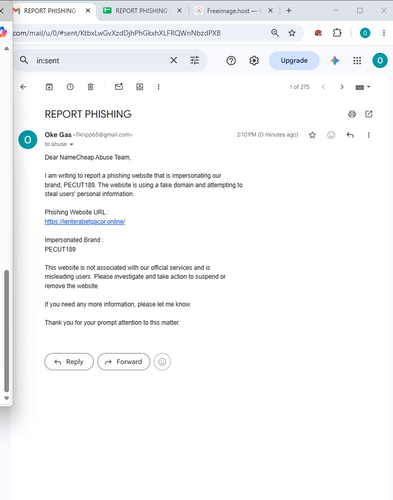The image size is (393, 500).
Task: Focus the in:sent search field
Action: [x=100, y=61]
